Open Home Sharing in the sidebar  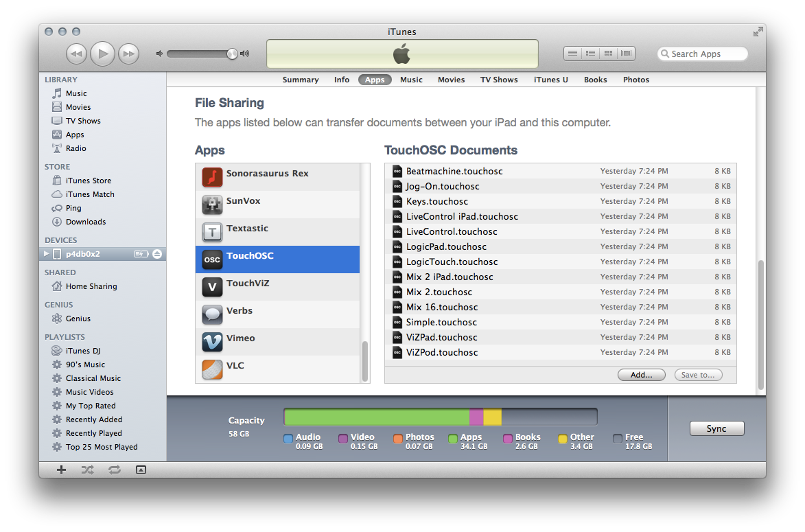[103, 286]
